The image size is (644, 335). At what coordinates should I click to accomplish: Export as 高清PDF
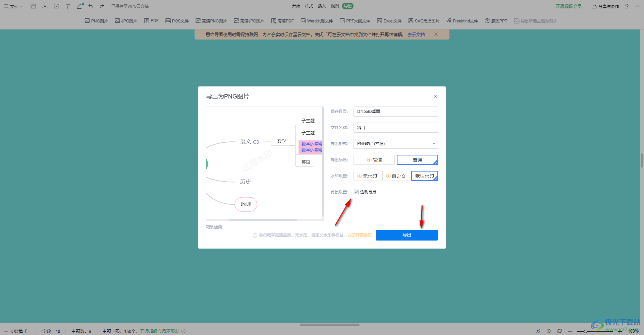(282, 21)
